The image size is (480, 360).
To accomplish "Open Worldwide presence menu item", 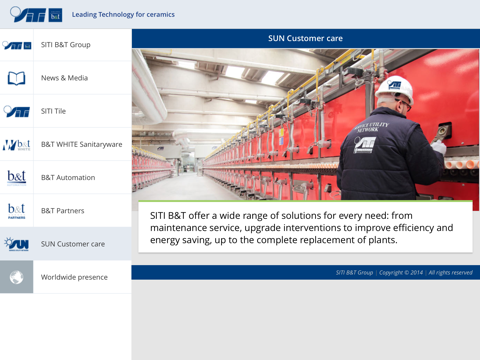I will click(x=66, y=277).
